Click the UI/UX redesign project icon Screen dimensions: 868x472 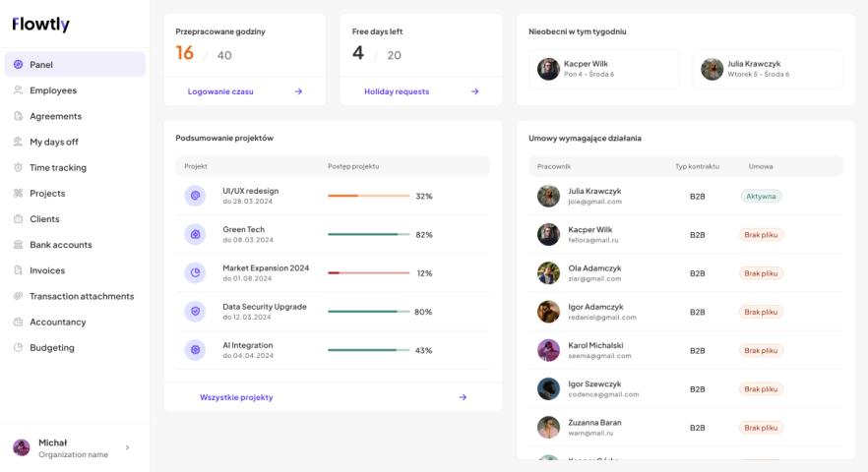click(195, 196)
